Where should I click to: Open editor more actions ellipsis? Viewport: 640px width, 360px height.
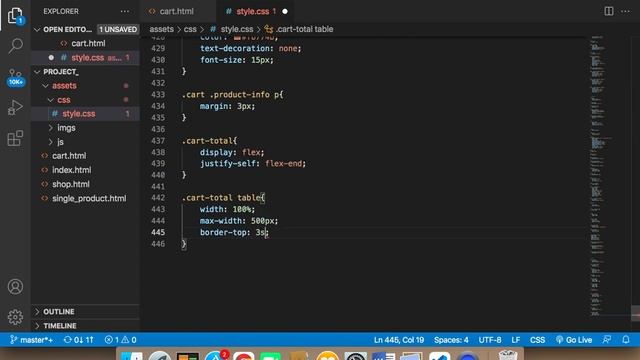[x=625, y=11]
